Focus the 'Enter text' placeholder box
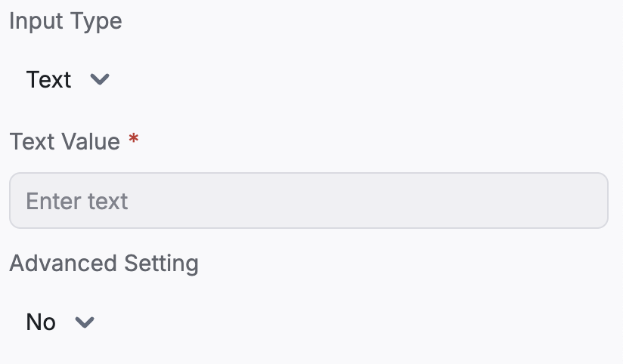The height and width of the screenshot is (364, 623). pyautogui.click(x=308, y=200)
